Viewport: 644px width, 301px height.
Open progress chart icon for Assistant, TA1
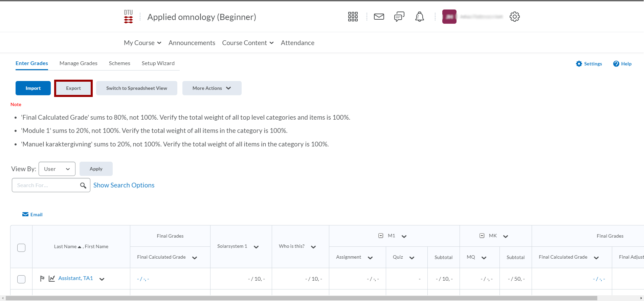pos(52,279)
